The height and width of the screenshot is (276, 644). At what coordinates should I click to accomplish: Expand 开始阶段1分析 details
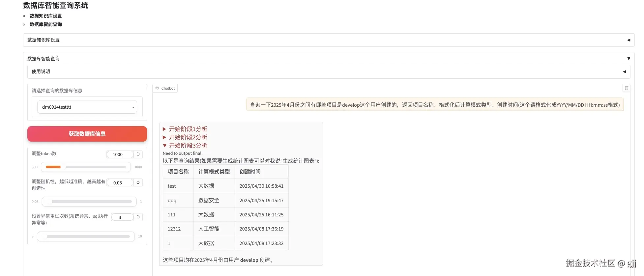point(185,129)
